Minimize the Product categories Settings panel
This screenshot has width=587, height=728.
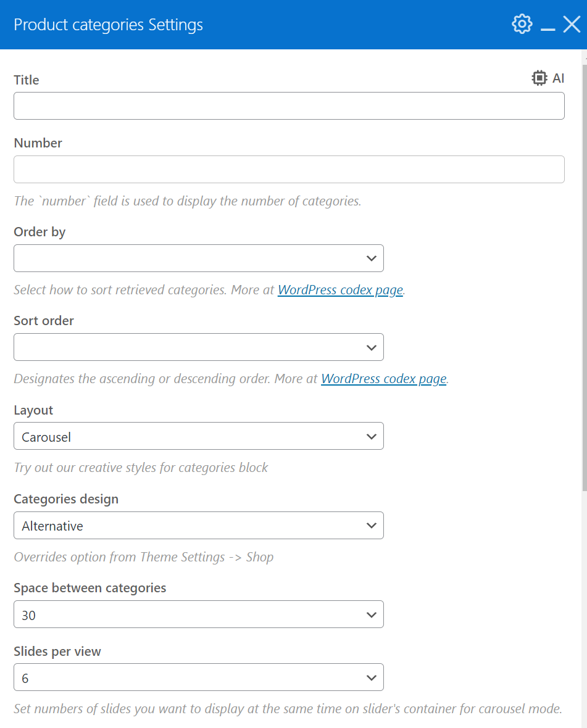[x=547, y=26]
